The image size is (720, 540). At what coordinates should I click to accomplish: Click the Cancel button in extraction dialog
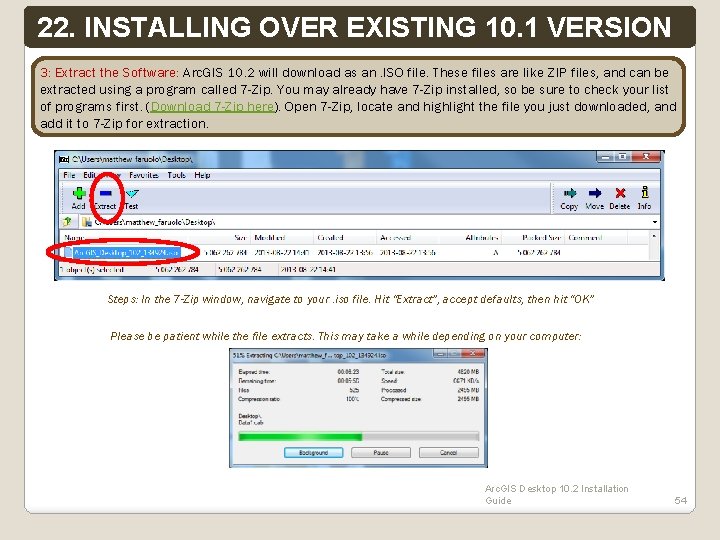(449, 453)
